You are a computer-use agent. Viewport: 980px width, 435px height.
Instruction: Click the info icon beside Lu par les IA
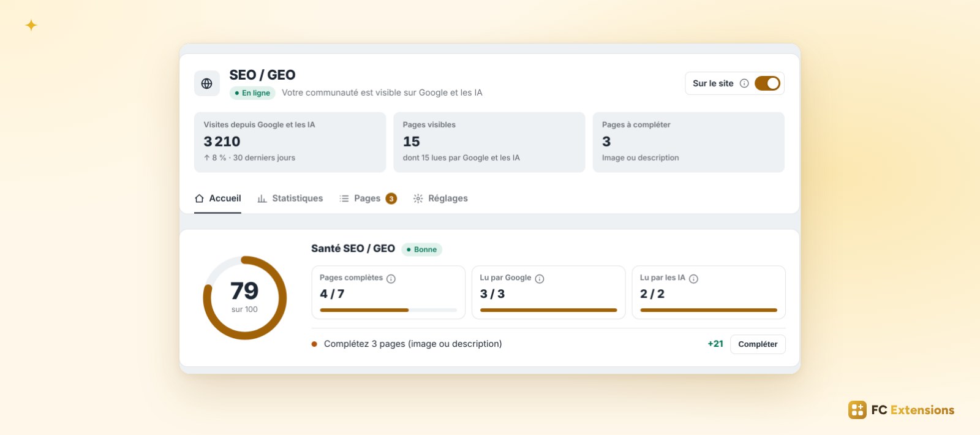click(x=693, y=279)
